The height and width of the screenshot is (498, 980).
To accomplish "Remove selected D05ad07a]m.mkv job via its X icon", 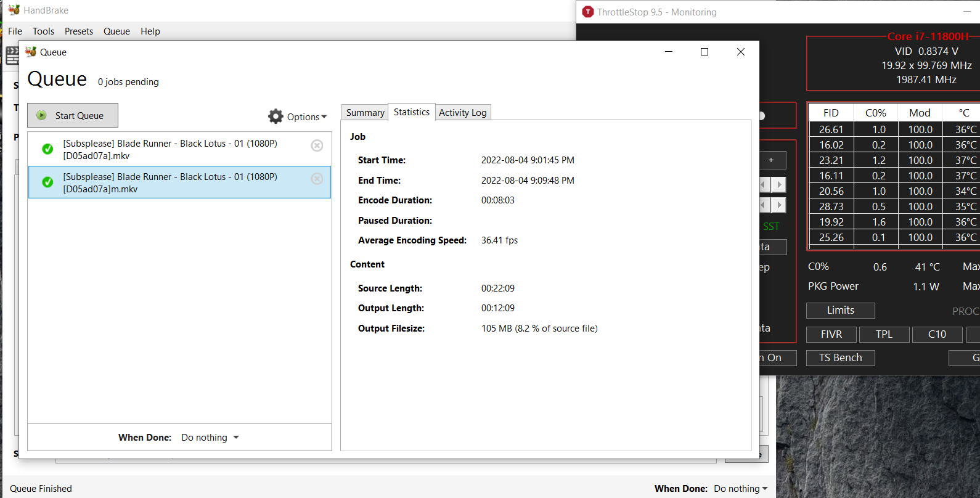I will pos(317,178).
